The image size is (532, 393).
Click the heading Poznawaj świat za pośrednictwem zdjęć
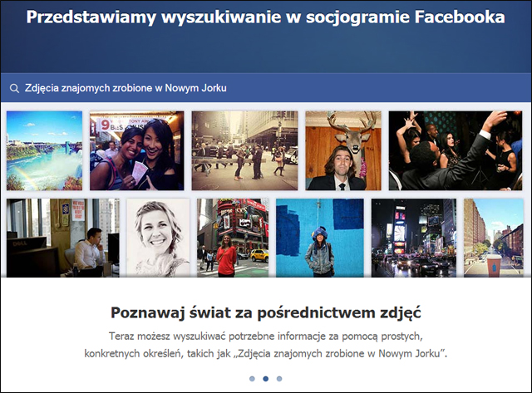pos(266,312)
